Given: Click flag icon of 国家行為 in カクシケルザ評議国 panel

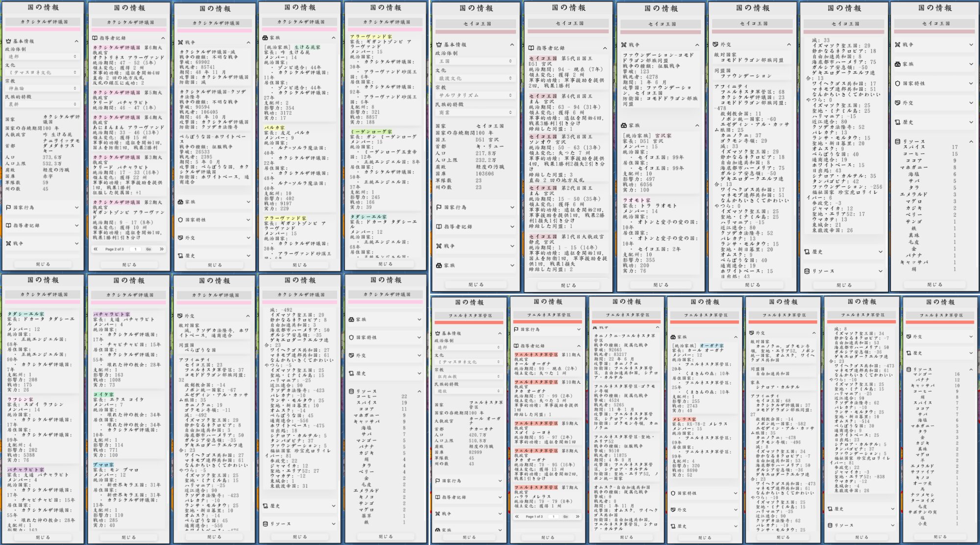Looking at the screenshot, I should tap(8, 208).
